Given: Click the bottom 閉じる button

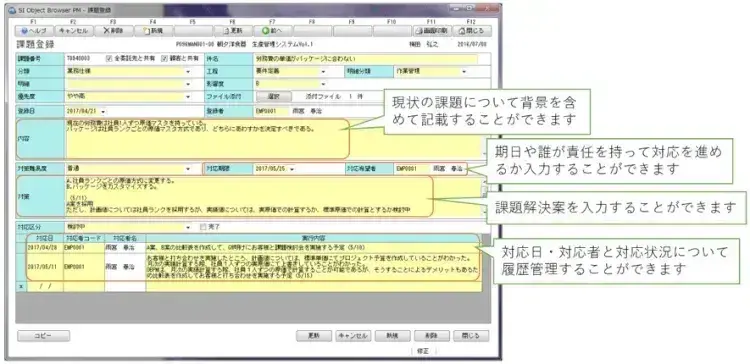Looking at the screenshot, I should tap(471, 336).
